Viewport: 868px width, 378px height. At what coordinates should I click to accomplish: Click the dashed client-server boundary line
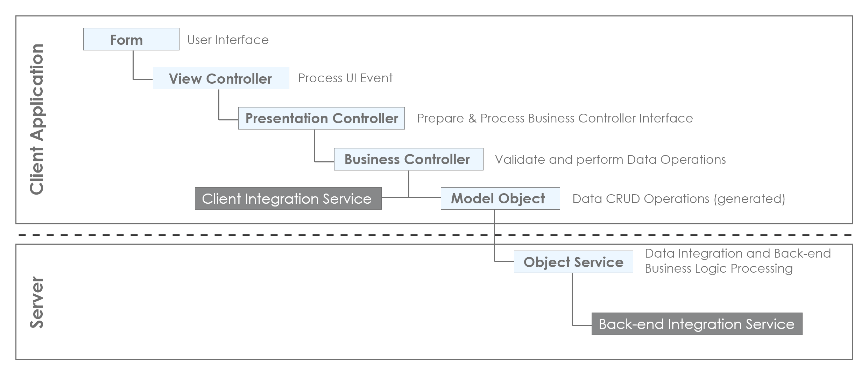pyautogui.click(x=434, y=235)
